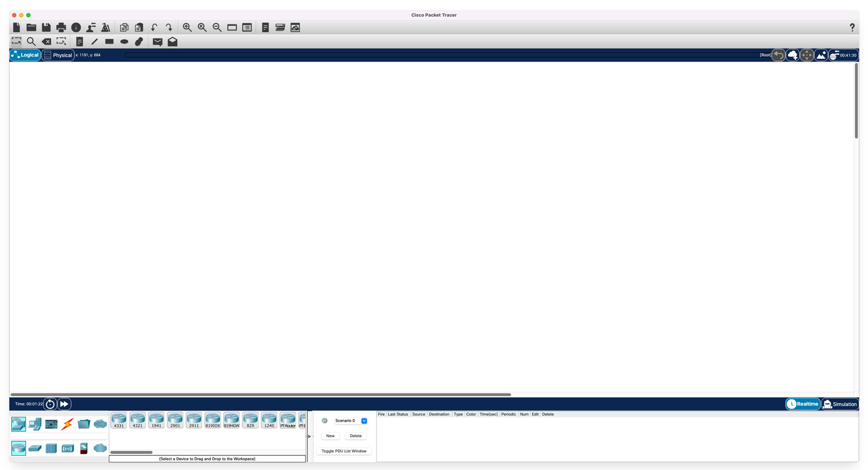
Task: Click the New scenario button
Action: 331,436
